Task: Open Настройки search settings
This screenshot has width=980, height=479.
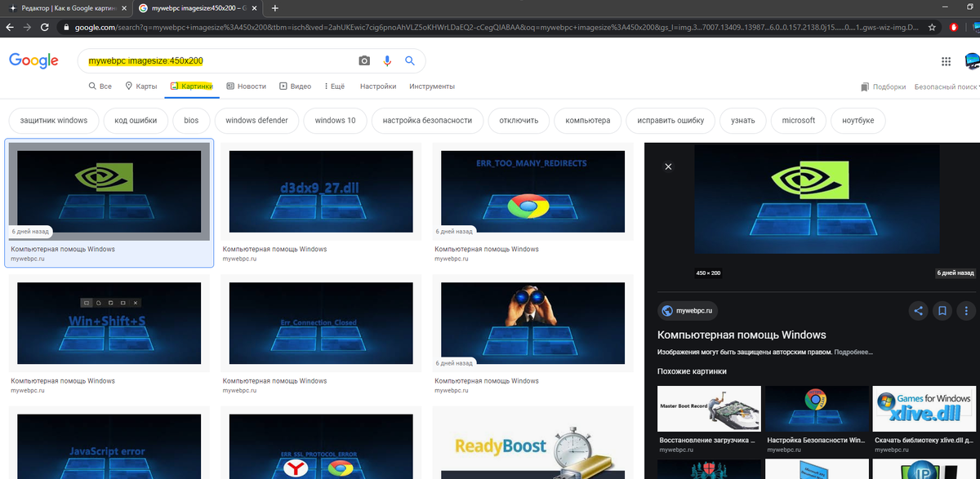Action: [x=378, y=86]
